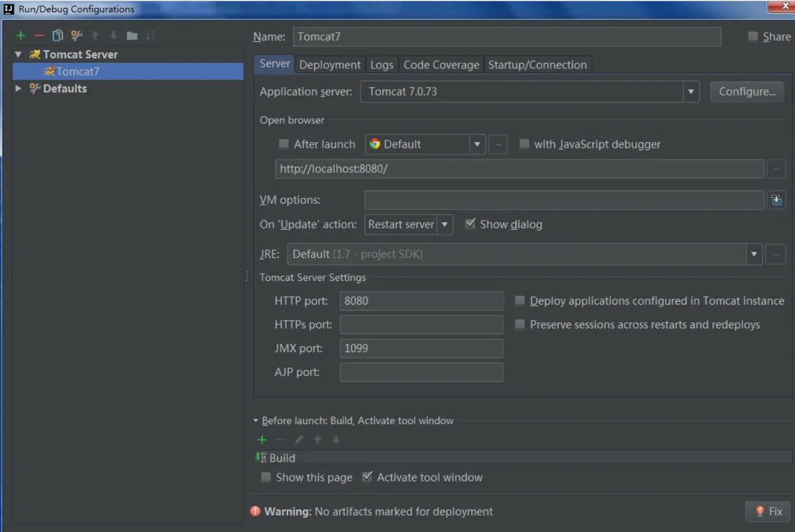This screenshot has height=532, width=795.
Task: Enable Show this page checkbox
Action: coord(266,477)
